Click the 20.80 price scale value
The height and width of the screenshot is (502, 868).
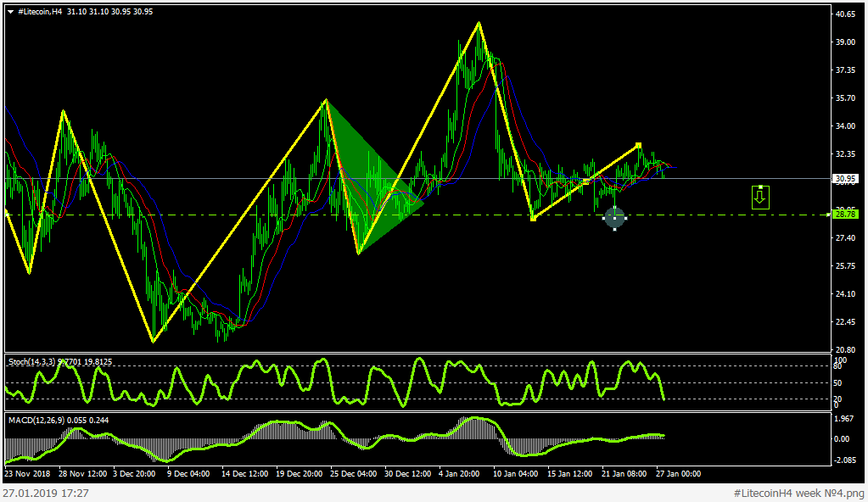click(x=846, y=350)
